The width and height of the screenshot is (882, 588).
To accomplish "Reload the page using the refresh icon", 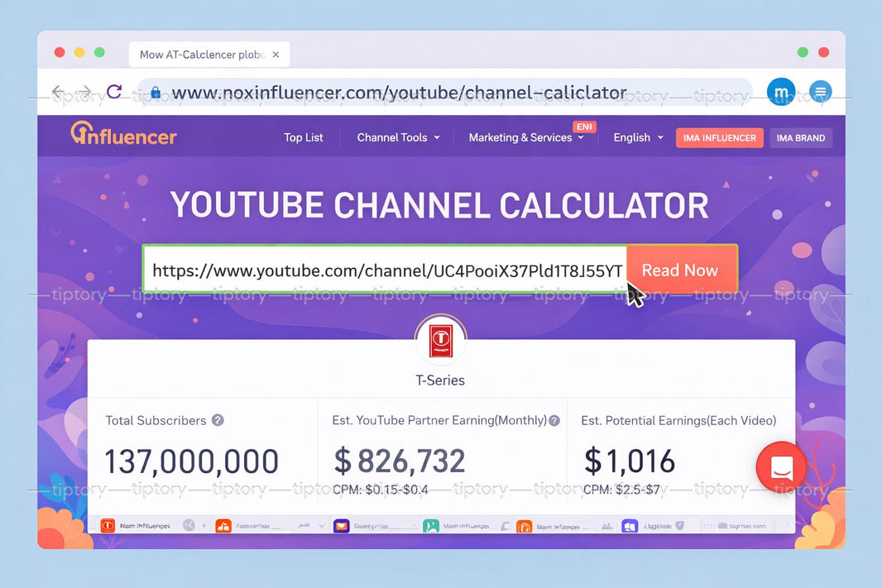I will click(115, 92).
